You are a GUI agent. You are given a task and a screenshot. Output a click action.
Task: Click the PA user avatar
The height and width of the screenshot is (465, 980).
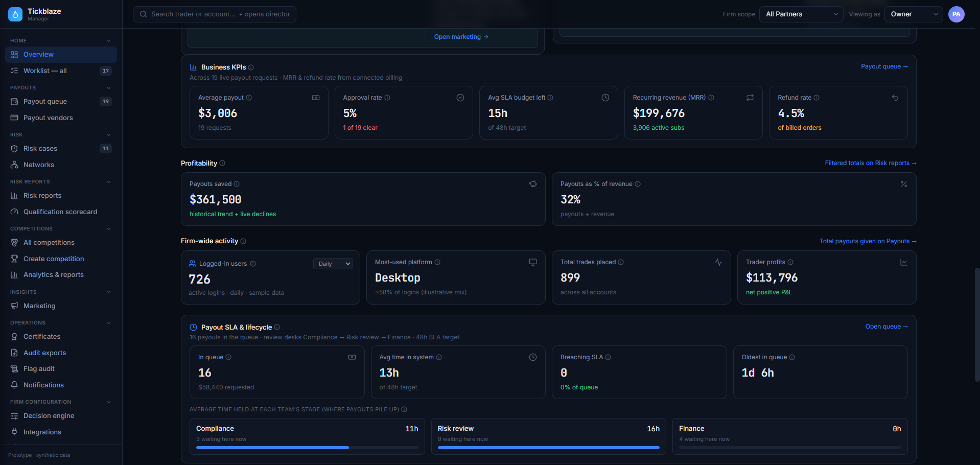956,14
